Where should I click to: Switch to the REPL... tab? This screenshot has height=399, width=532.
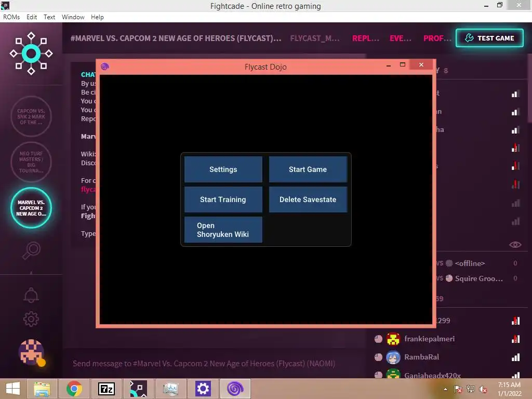365,38
